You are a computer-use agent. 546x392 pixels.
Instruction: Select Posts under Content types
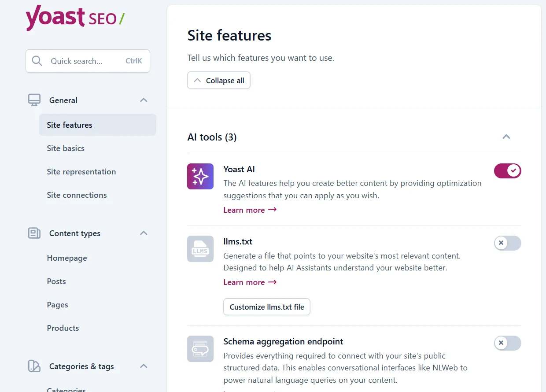[56, 281]
